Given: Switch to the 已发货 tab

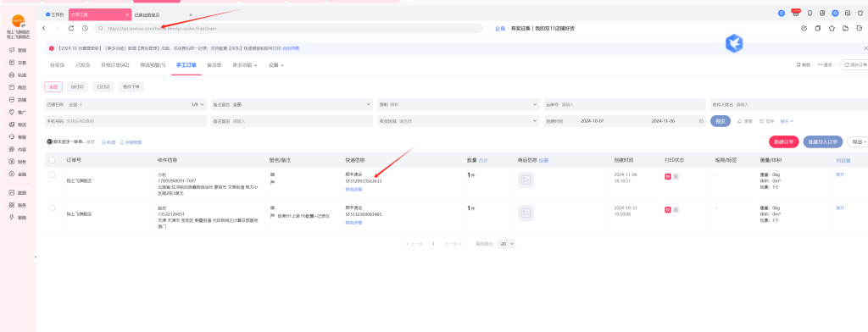Looking at the screenshot, I should click(83, 65).
